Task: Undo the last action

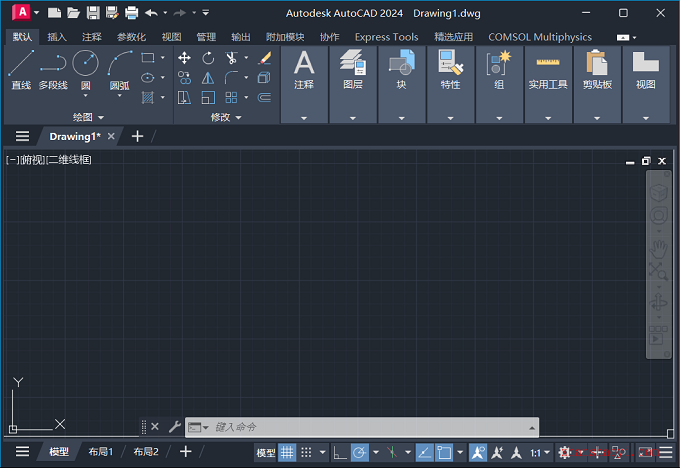Action: (x=151, y=13)
